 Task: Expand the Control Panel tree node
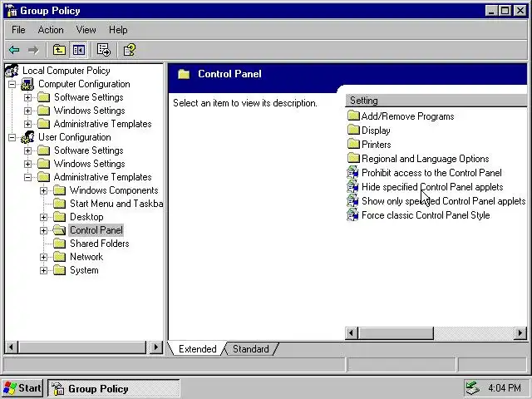coord(43,230)
